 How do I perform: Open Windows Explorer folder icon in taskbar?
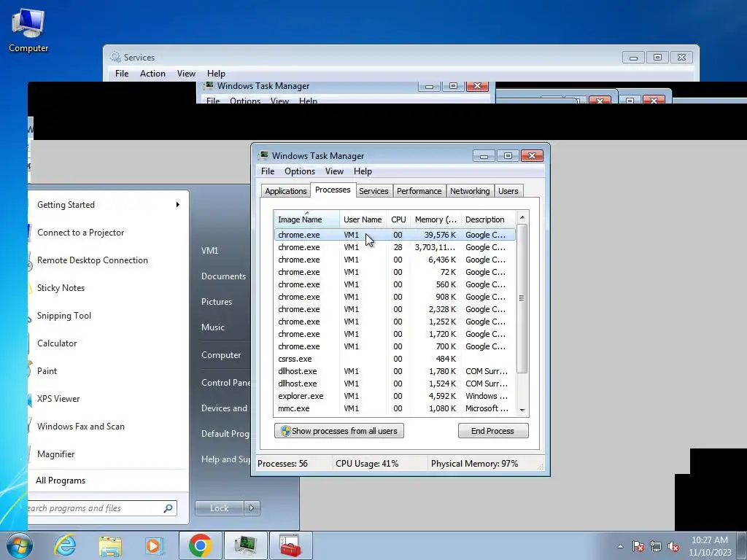[110, 545]
